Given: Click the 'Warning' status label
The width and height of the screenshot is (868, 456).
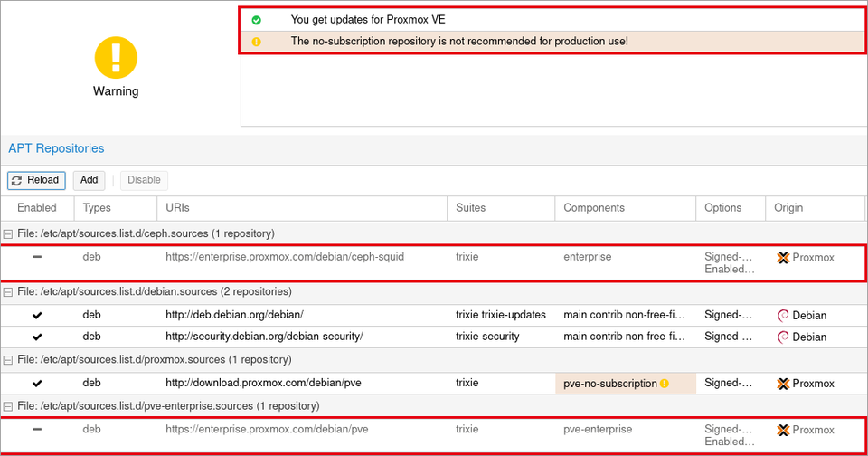Looking at the screenshot, I should coord(116,91).
